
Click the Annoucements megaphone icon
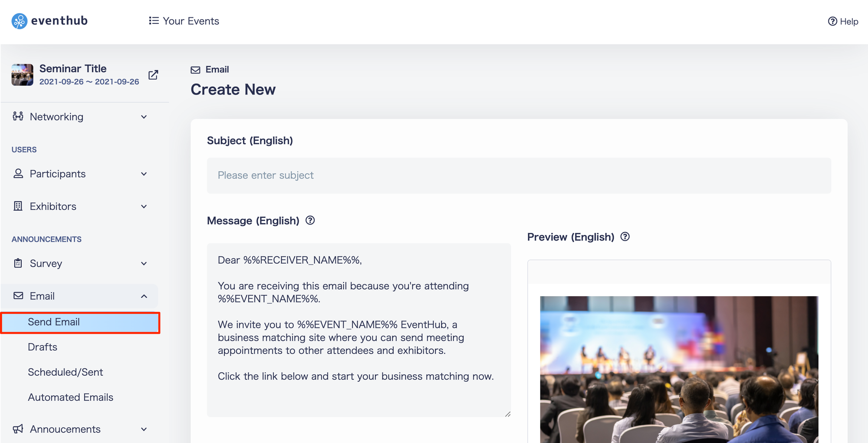18,429
